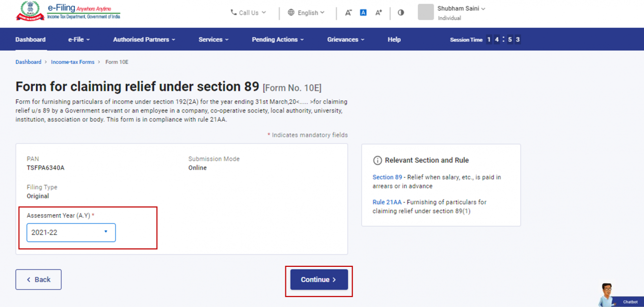Decrease font size with the A- icon
The width and height of the screenshot is (644, 307).
[348, 13]
